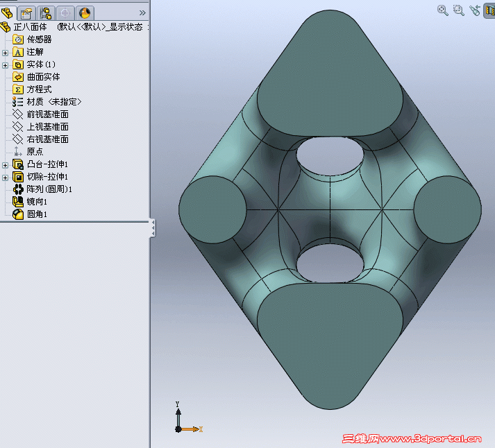The height and width of the screenshot is (448, 495).
Task: Select the 阵列(圆周)1 label text
Action: click(49, 189)
